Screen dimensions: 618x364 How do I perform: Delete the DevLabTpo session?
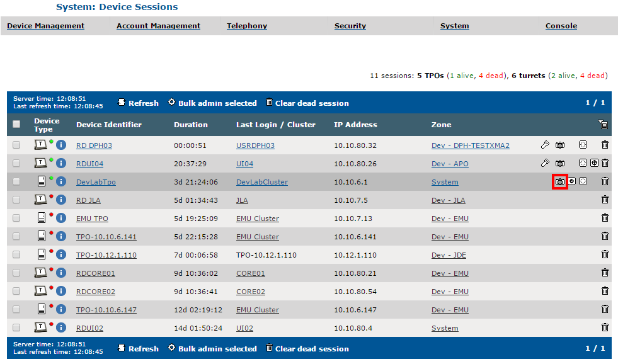point(605,181)
